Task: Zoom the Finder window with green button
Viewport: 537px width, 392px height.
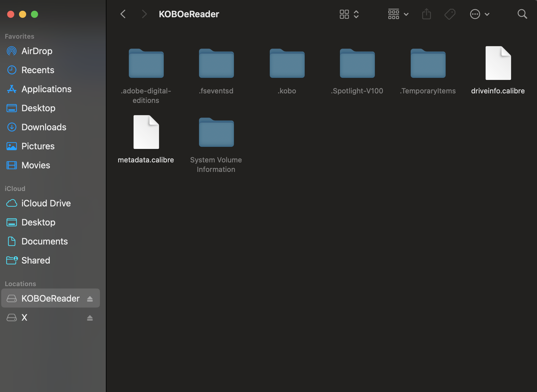Action: 34,14
